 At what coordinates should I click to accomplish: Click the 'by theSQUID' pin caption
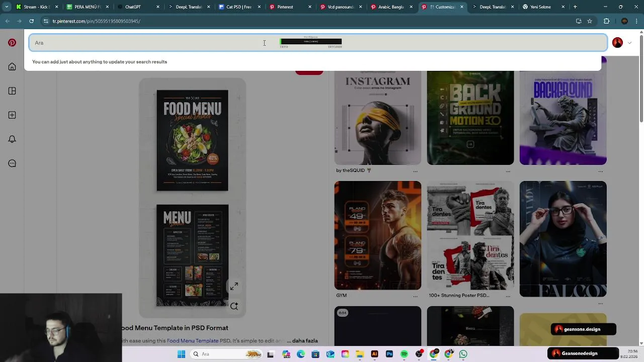tap(353, 170)
